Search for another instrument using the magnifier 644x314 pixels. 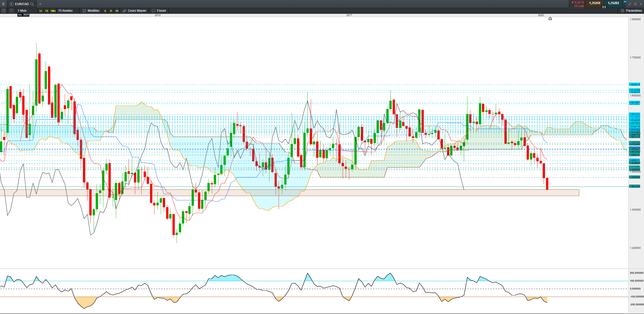coord(32,4)
